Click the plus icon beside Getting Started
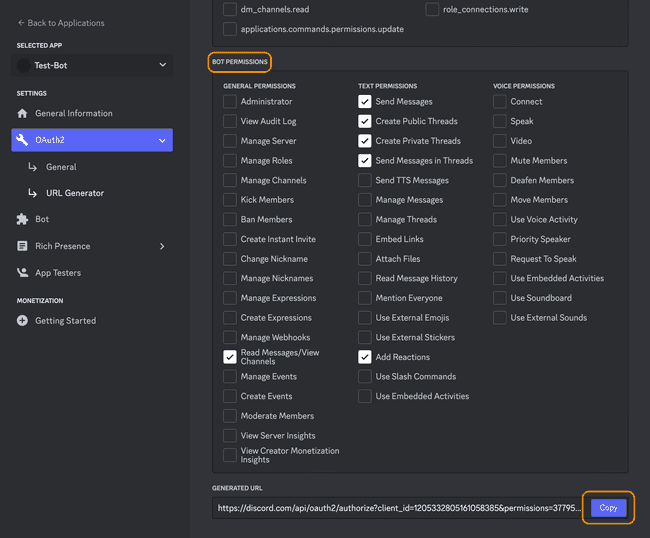Viewport: 650px width, 538px height. 22,320
